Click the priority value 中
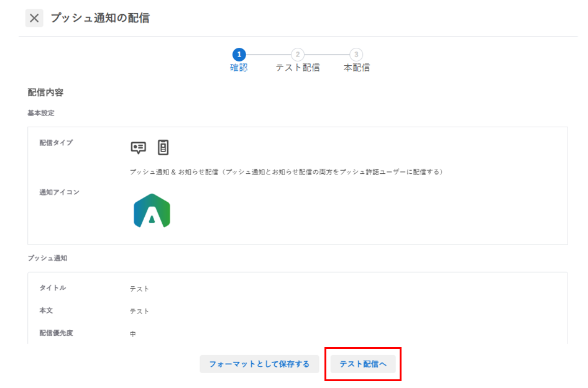This screenshot has width=588, height=388. coord(133,334)
